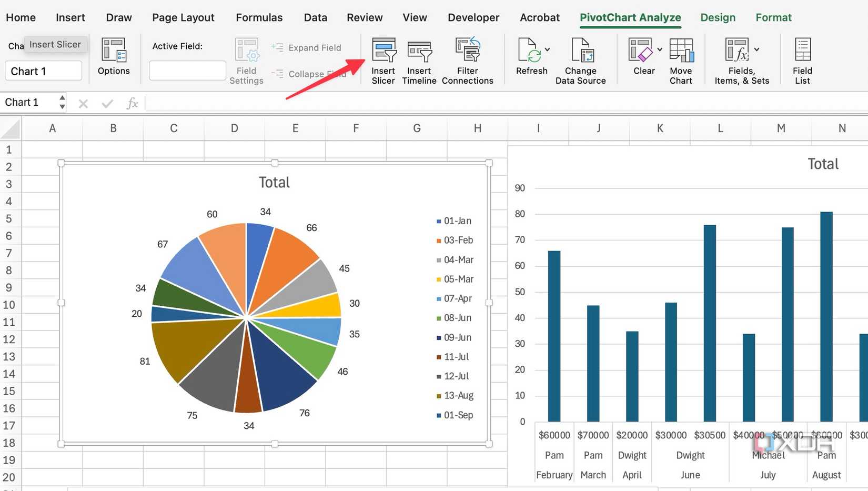The height and width of the screenshot is (491, 868).
Task: Click the pie data label 81
Action: (x=145, y=362)
